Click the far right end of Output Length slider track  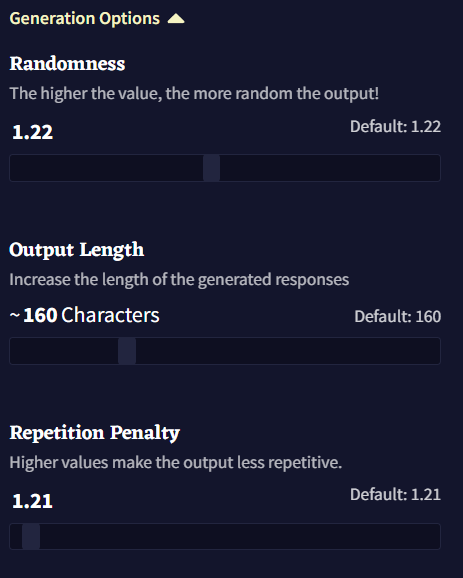[436, 351]
